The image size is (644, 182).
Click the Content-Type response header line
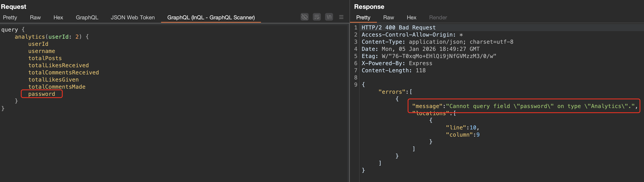pos(437,42)
